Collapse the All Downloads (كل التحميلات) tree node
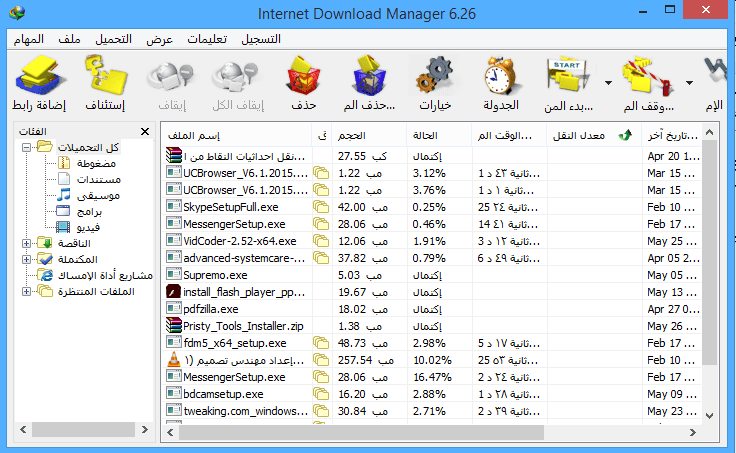This screenshot has height=453, width=736. pos(26,147)
